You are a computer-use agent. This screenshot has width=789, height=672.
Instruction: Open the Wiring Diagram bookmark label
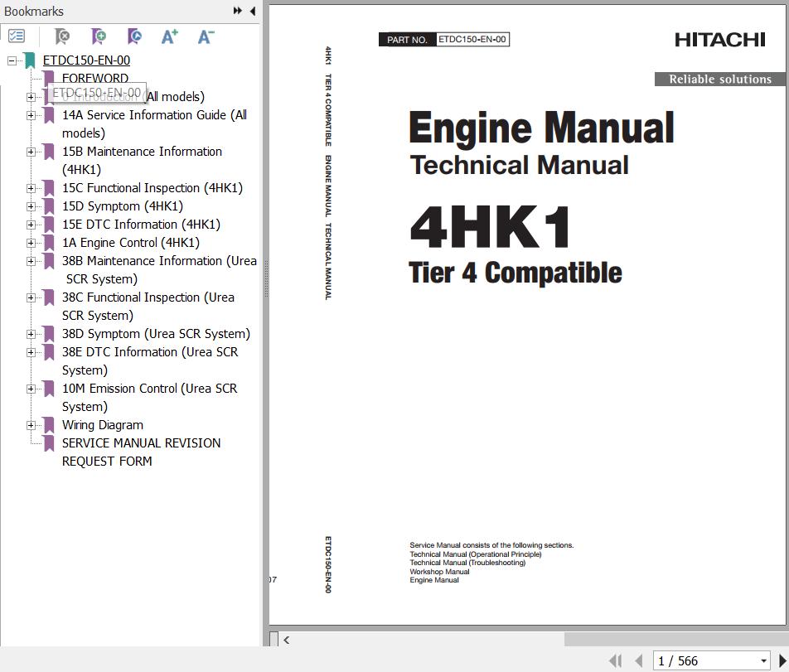tap(103, 425)
